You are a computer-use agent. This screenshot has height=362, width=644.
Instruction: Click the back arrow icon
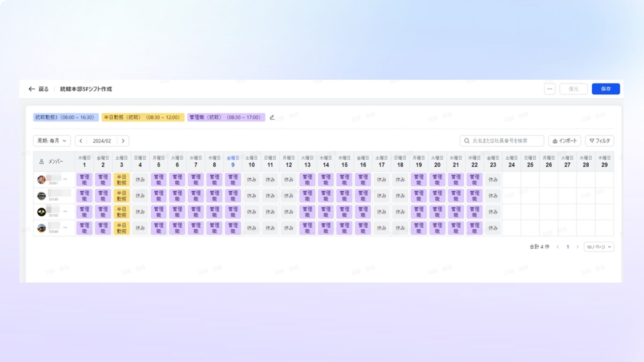click(32, 89)
